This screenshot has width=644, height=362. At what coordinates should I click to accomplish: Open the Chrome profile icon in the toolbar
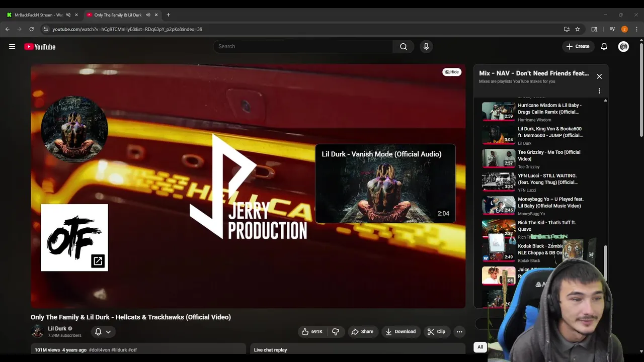624,29
